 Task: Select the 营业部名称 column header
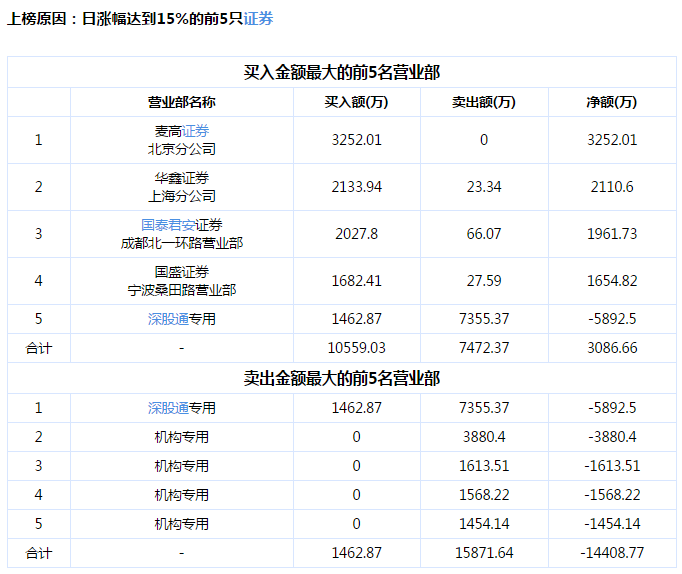(x=181, y=102)
